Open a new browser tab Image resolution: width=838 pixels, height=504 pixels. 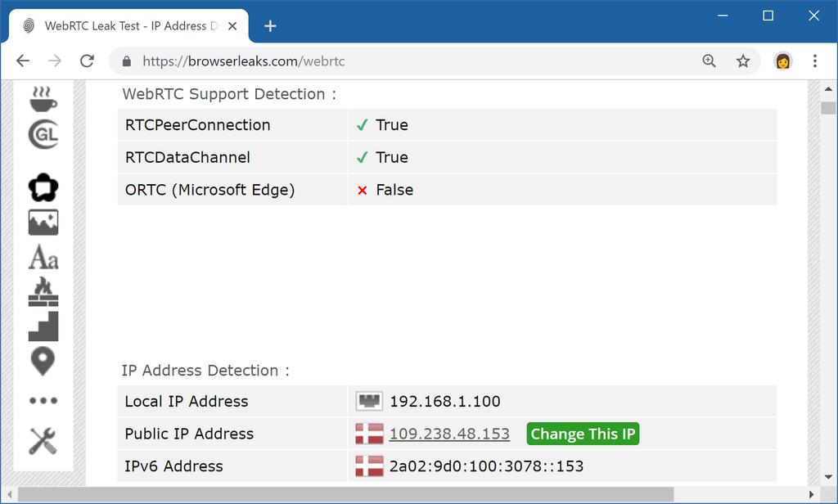pyautogui.click(x=270, y=25)
